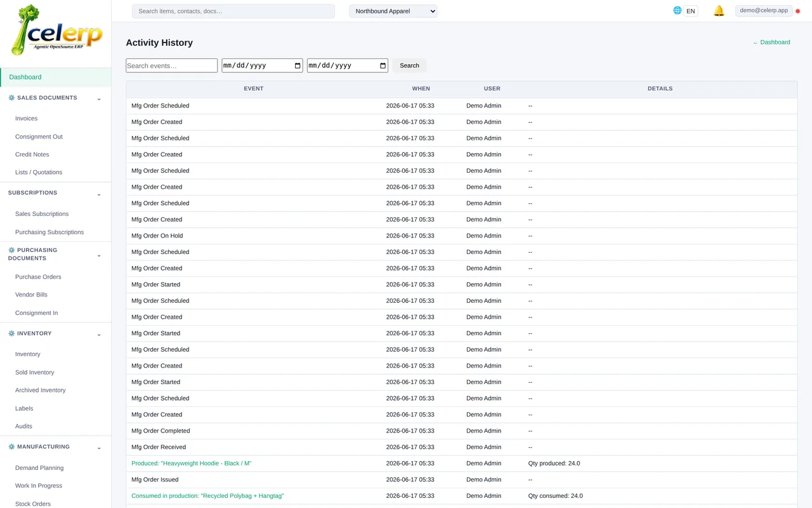Go to Dashboard in sidebar
This screenshot has width=812, height=508.
coord(56,77)
